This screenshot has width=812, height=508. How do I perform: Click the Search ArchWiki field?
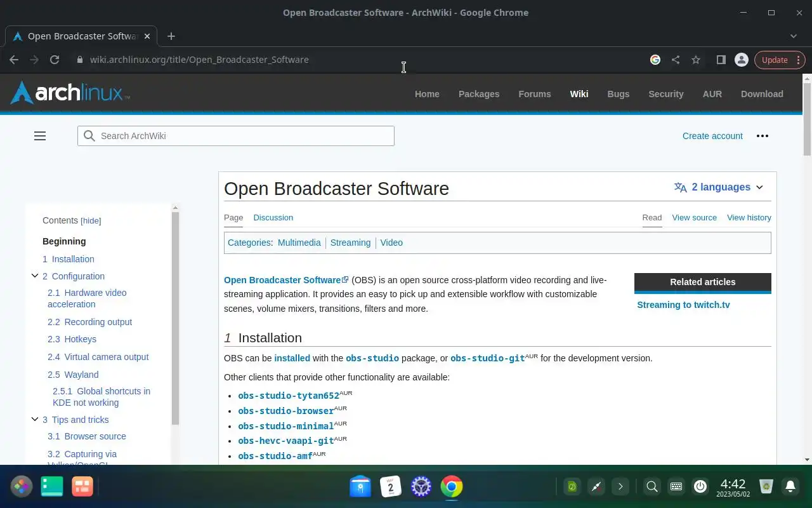(x=236, y=136)
